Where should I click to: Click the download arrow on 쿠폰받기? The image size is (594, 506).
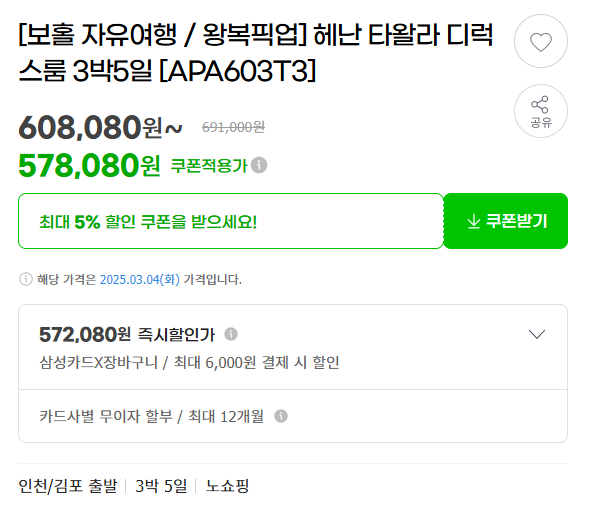pyautogui.click(x=474, y=221)
